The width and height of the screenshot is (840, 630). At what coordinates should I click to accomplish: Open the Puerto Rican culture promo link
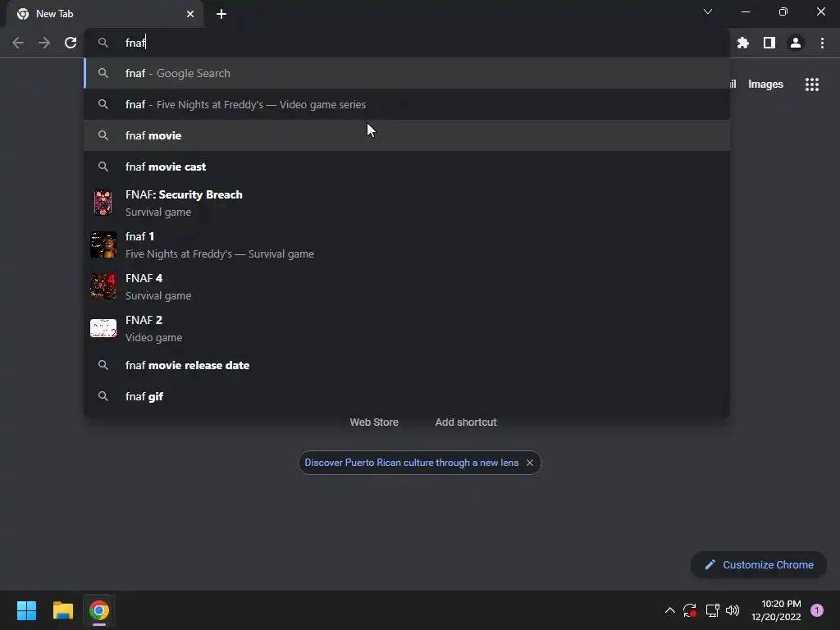tap(412, 463)
